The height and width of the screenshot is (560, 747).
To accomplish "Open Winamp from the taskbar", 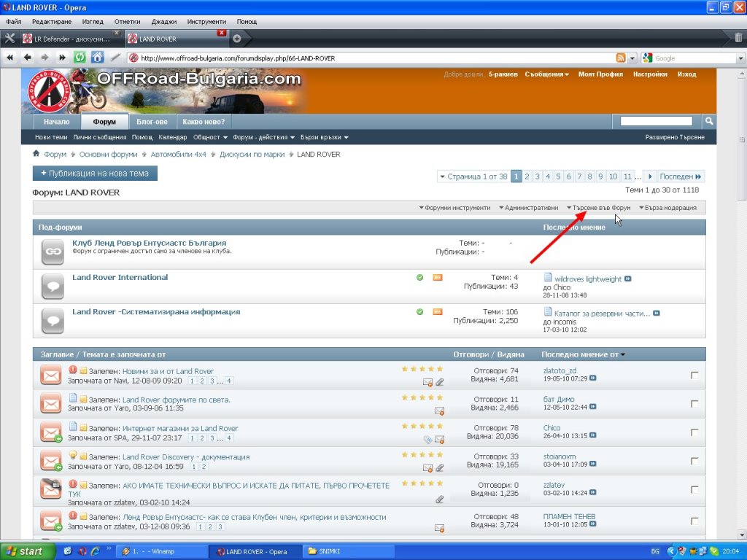I will tap(161, 551).
